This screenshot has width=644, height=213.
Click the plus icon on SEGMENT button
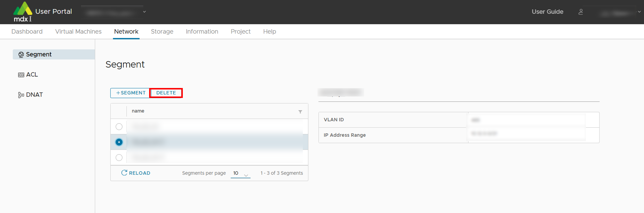pos(118,93)
